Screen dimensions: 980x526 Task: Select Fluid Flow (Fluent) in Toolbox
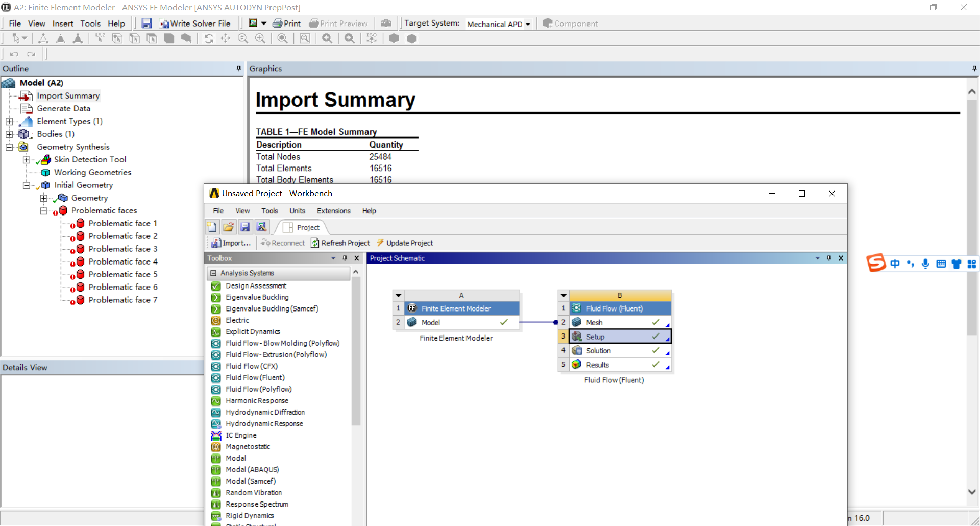coord(255,378)
